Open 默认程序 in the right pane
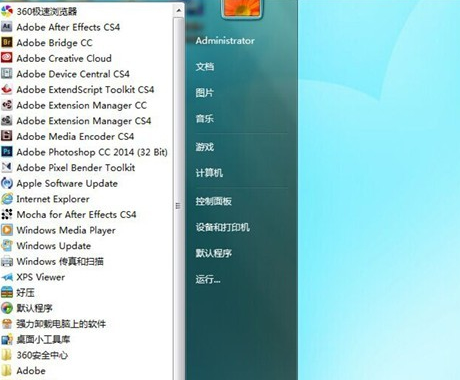Viewport: 460px width, 380px height. tap(214, 253)
